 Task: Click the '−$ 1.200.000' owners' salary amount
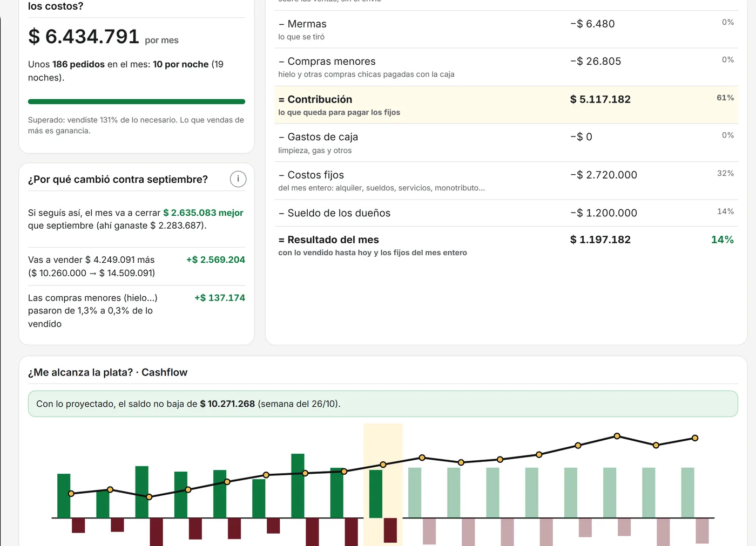point(604,213)
